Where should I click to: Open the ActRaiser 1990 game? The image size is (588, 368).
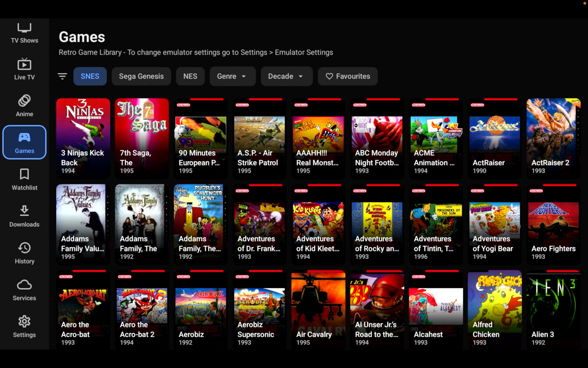click(x=495, y=138)
